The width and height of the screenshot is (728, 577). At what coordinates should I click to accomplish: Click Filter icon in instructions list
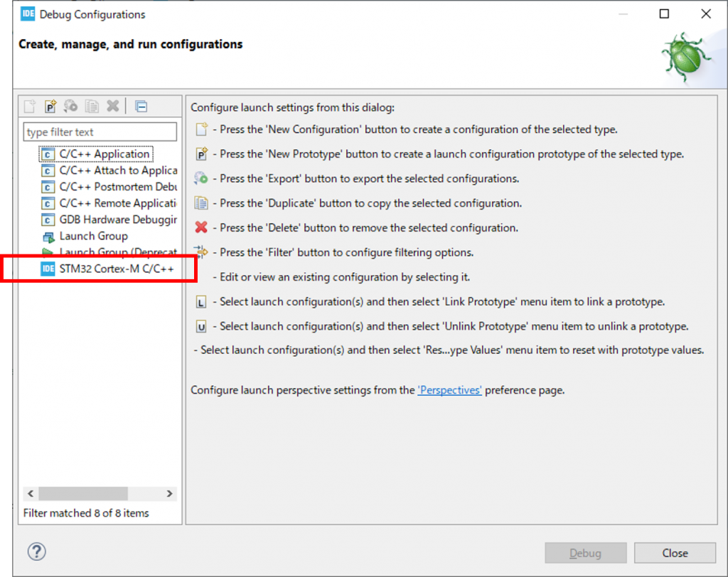pyautogui.click(x=200, y=252)
